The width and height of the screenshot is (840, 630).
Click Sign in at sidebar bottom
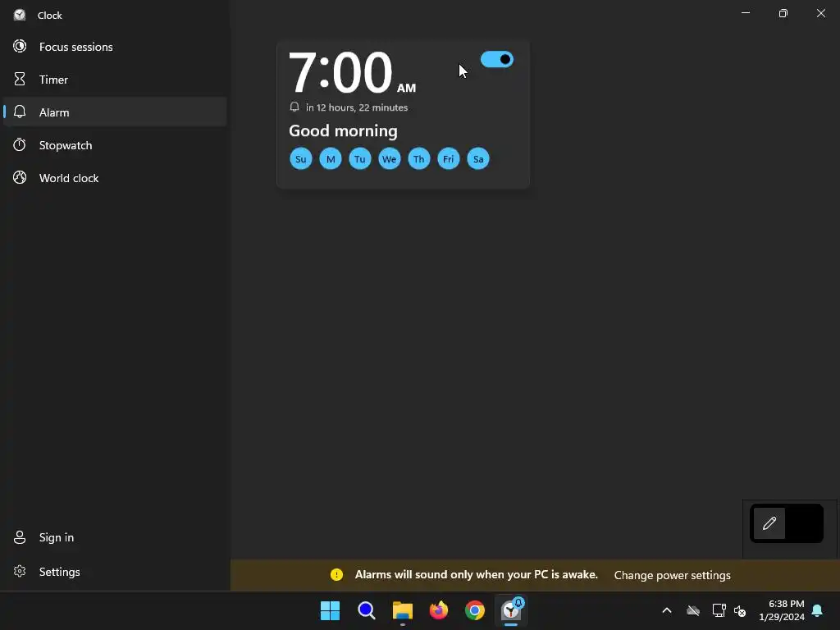(x=115, y=537)
